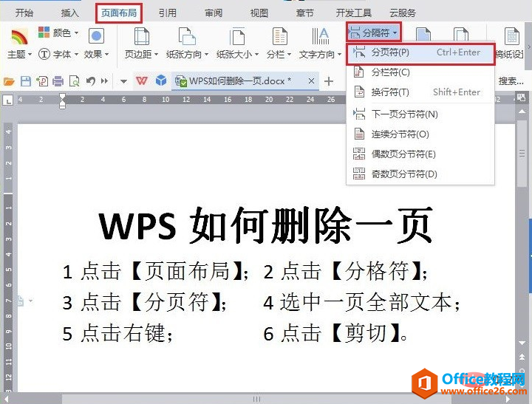
Task: Select 分栏符(C) menu item
Action: pyautogui.click(x=420, y=72)
